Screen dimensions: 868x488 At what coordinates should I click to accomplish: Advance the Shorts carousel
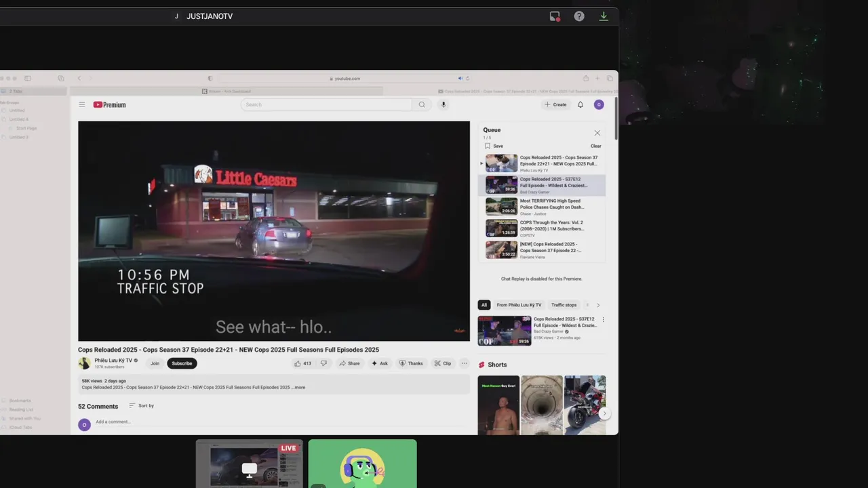click(x=604, y=413)
